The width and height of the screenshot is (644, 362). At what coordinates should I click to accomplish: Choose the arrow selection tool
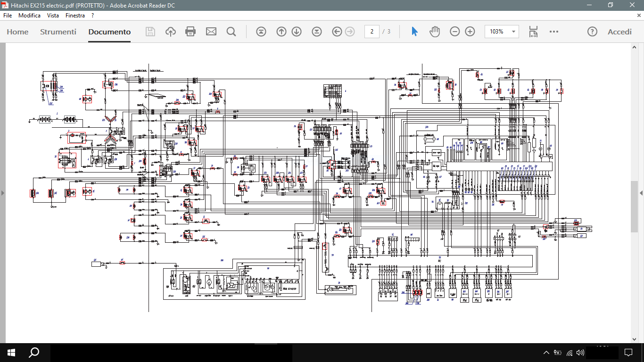click(x=414, y=32)
